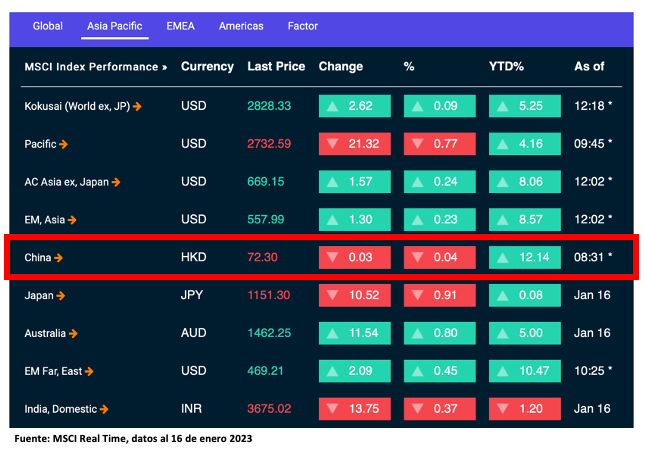Click the orange arrow next to Kokusai

click(x=137, y=105)
